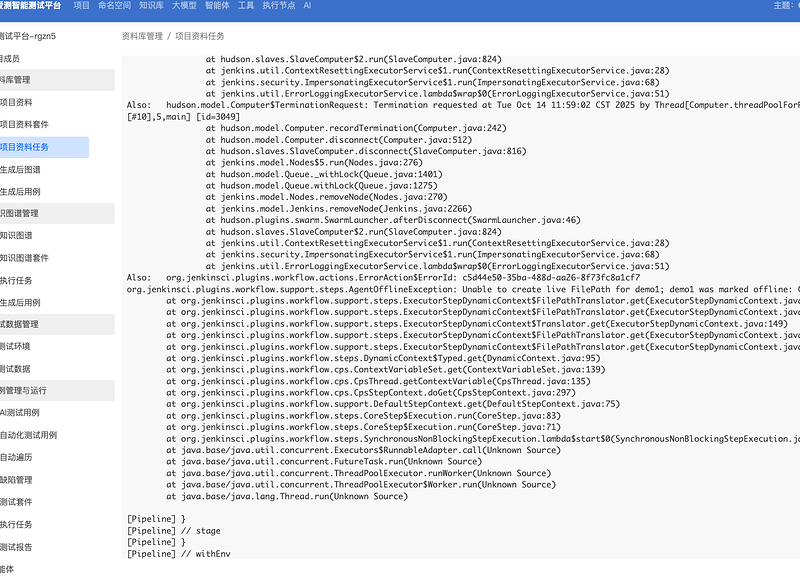Open 生成后图谱 in the sidebar
Viewport: 800px width, 584px height.
click(22, 169)
